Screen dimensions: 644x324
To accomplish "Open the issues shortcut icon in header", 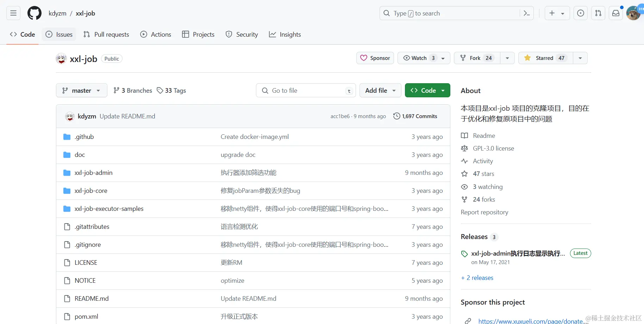I will (x=581, y=13).
